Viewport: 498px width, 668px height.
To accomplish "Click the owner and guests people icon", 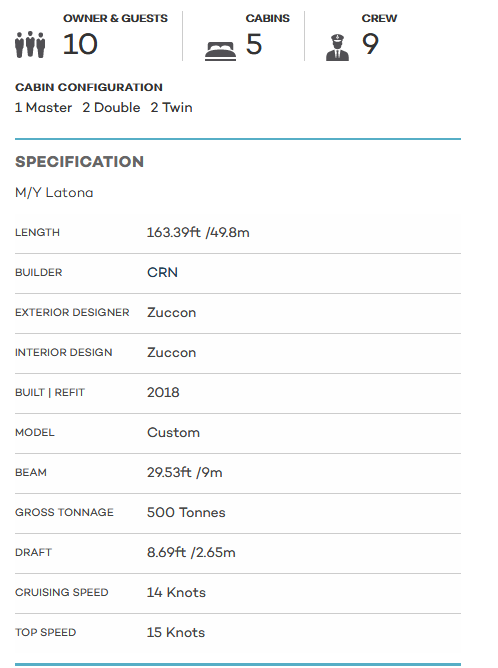I will [30, 44].
